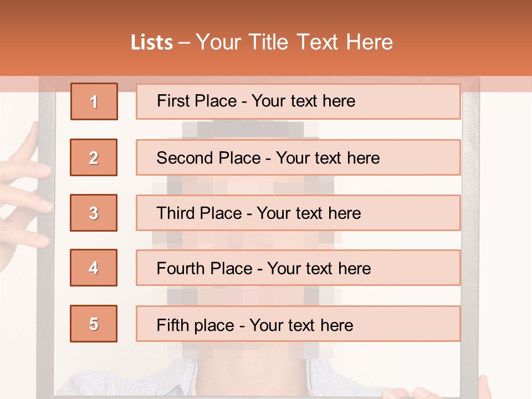Click the number 5 box
532x399 pixels.
pyautogui.click(x=94, y=324)
